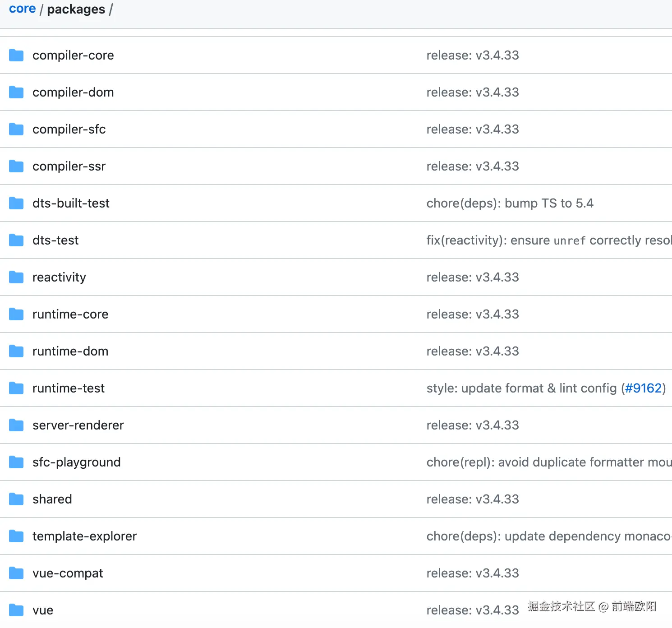The width and height of the screenshot is (672, 628).
Task: Open 'style: update format & lint config' commit
Action: (521, 388)
